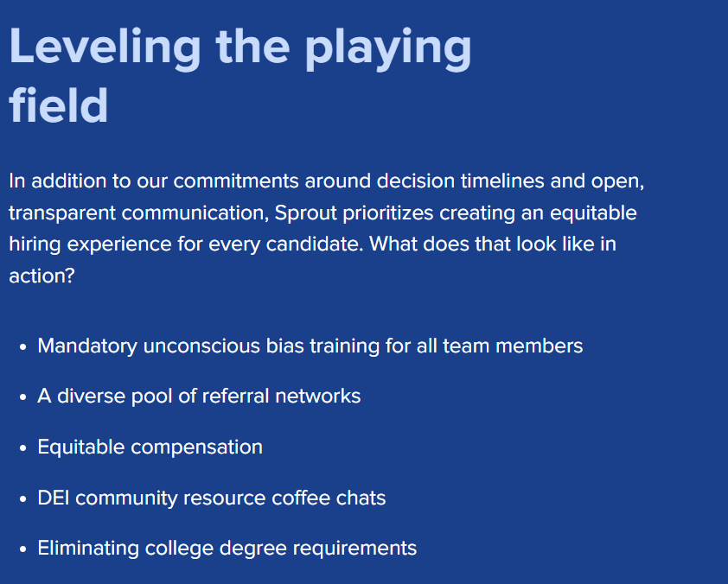Click the bullet before 'Equitable compensation'
Screen dimensions: 728x584
point(23,448)
